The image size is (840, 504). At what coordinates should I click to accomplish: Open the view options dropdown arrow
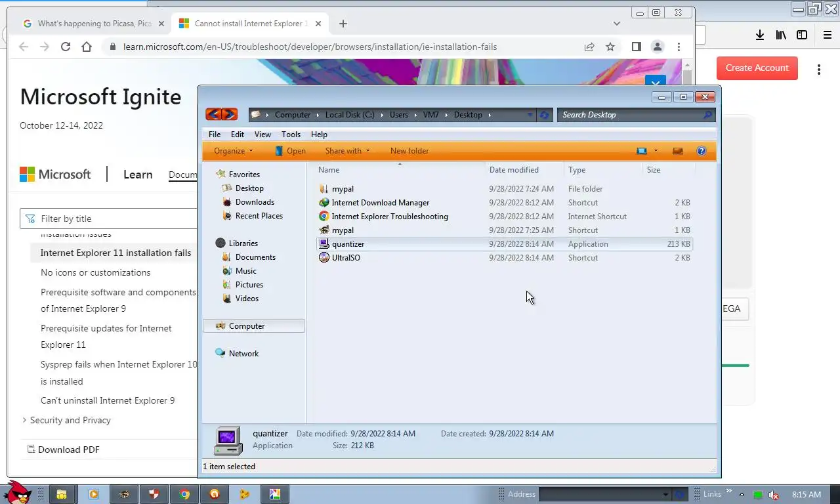coord(656,151)
